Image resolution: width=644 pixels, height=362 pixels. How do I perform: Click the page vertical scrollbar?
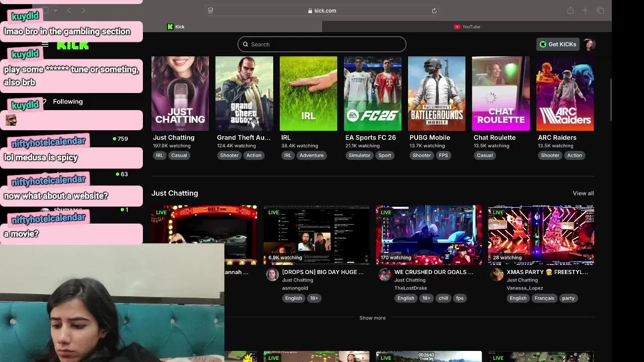coord(610,101)
